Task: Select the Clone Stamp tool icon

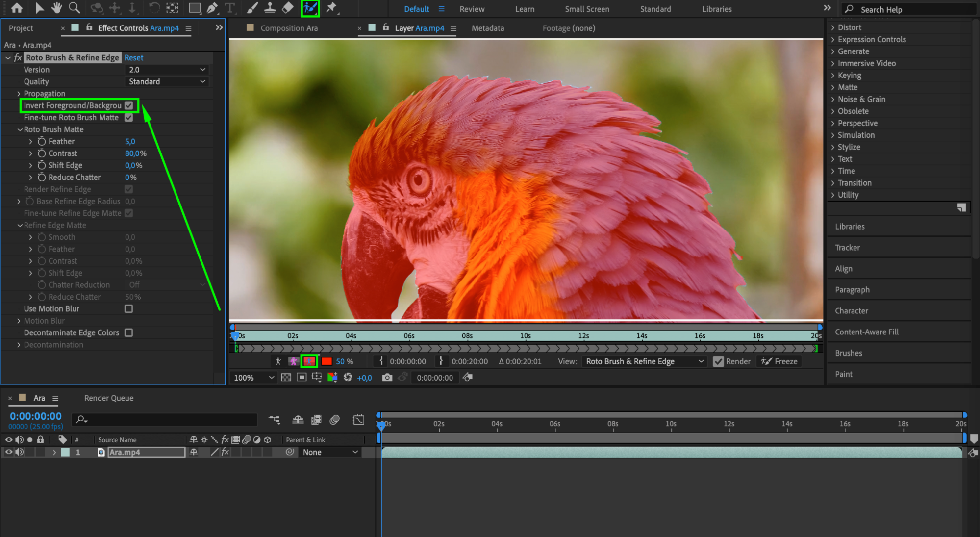Action: (x=271, y=8)
